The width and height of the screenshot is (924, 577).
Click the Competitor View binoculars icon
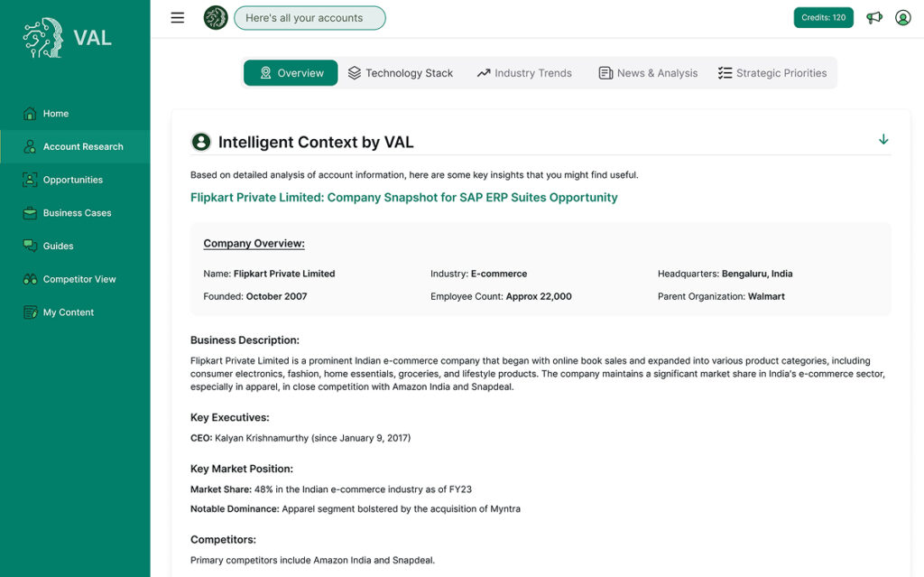tap(30, 279)
